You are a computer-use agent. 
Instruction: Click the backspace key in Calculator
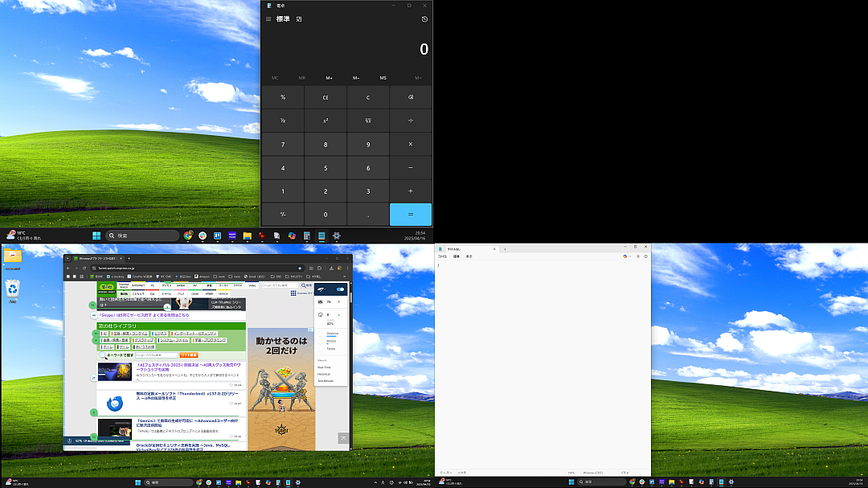(411, 97)
